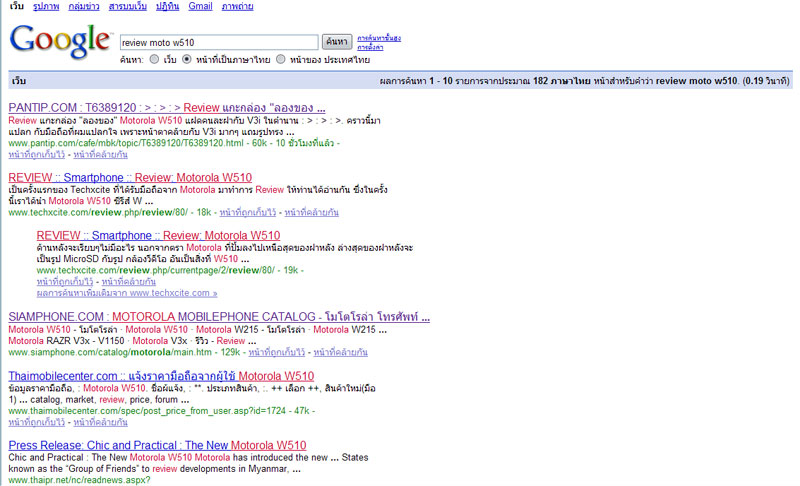The image size is (800, 486).
Task: Click the เว็บ label in the blue results bar
Action: click(x=19, y=81)
